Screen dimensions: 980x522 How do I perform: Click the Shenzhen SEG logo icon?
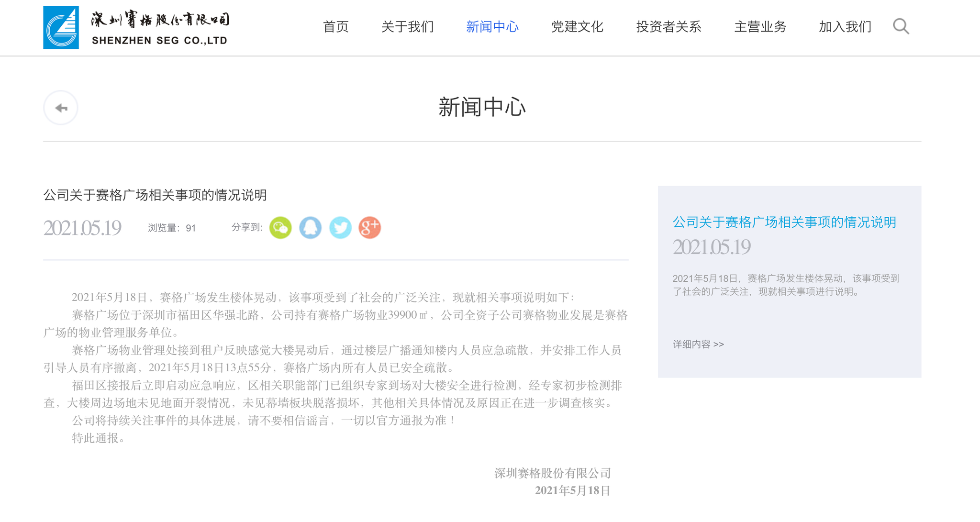61,27
